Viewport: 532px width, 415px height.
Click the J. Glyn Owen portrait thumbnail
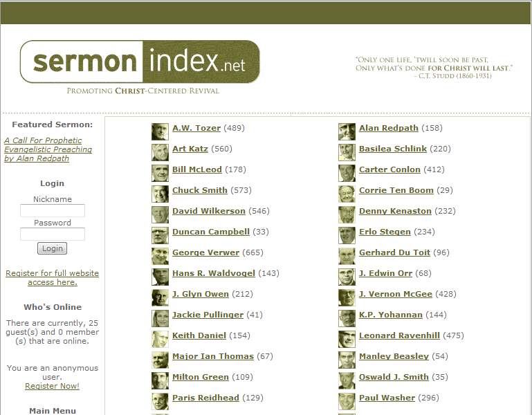click(160, 297)
